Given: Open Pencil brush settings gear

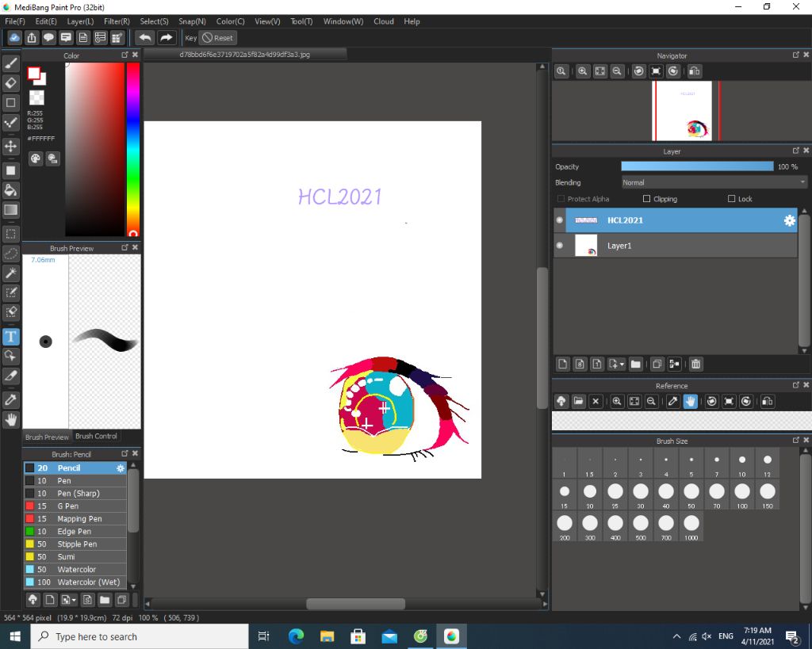Looking at the screenshot, I should [x=121, y=468].
